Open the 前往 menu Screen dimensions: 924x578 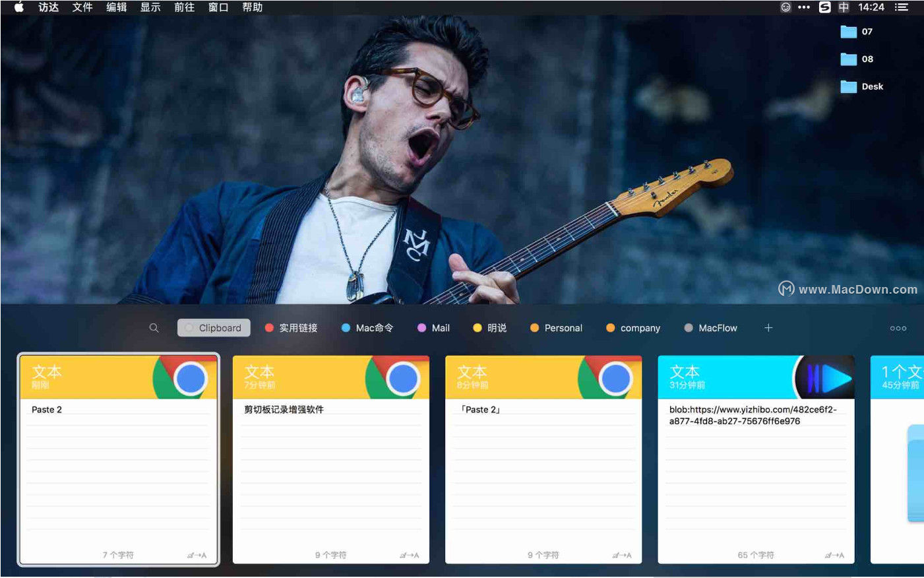[x=184, y=7]
